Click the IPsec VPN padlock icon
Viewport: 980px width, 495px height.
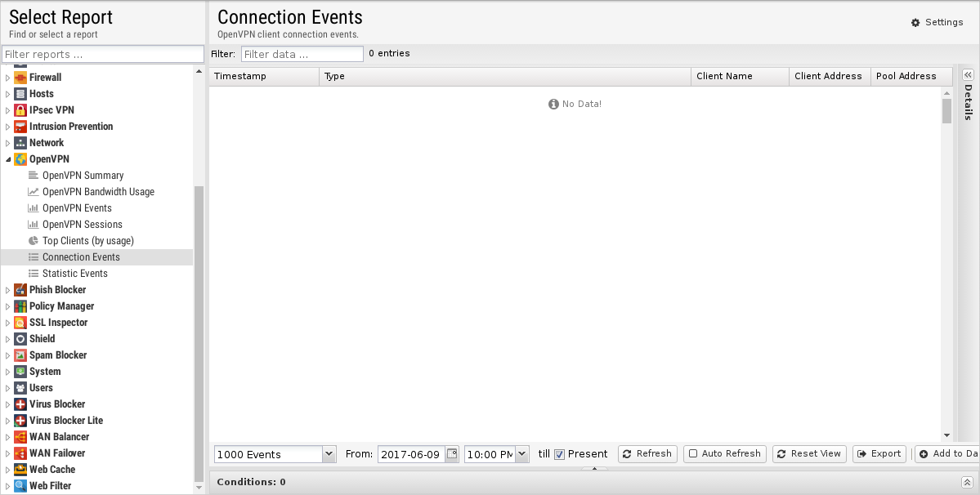(20, 109)
